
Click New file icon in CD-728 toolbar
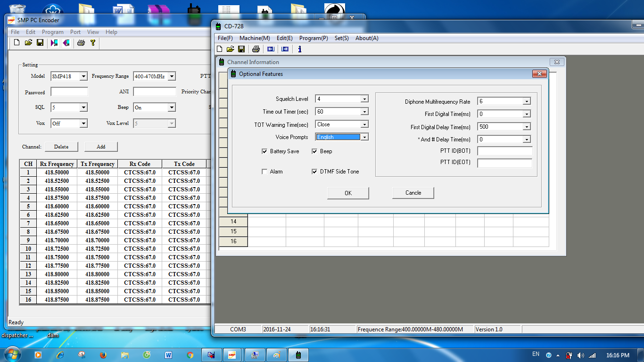coord(219,49)
